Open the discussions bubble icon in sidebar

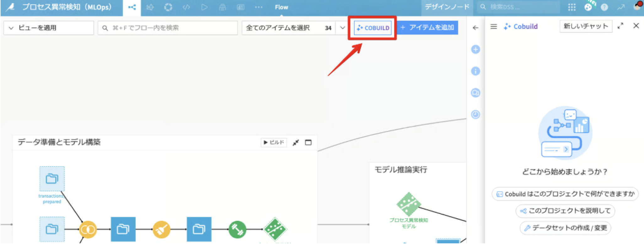tap(475, 93)
